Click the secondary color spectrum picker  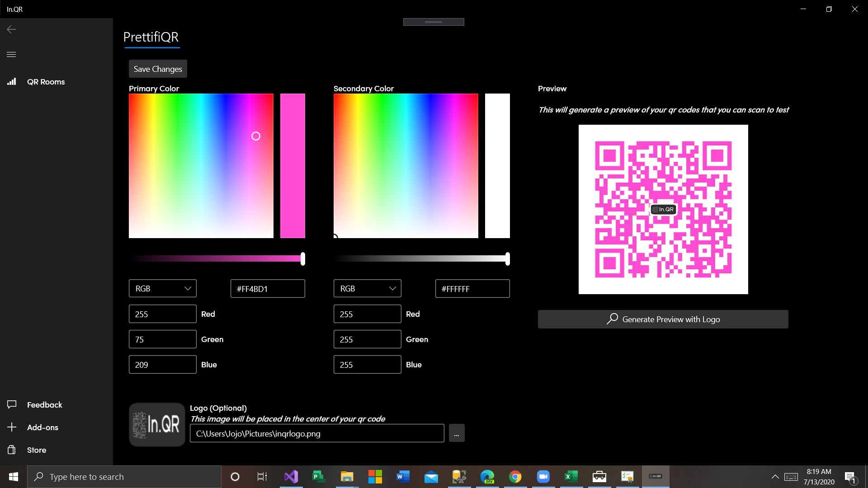click(406, 166)
